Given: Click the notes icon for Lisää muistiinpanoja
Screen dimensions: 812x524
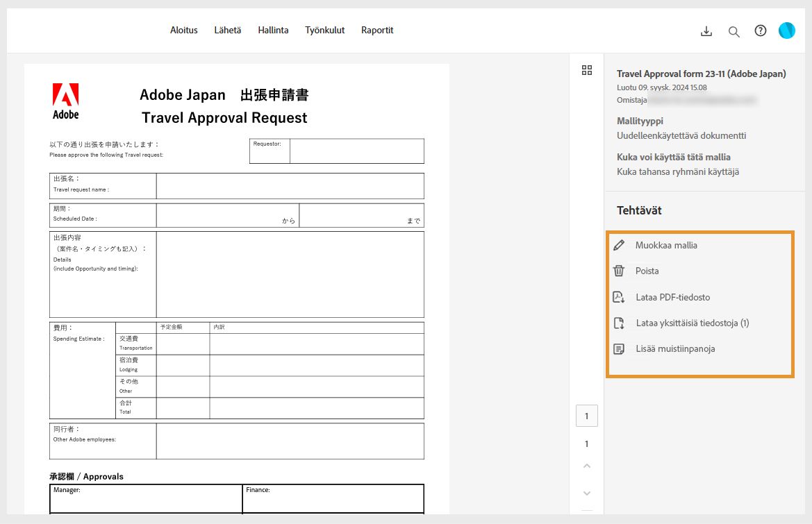Looking at the screenshot, I should [x=619, y=348].
